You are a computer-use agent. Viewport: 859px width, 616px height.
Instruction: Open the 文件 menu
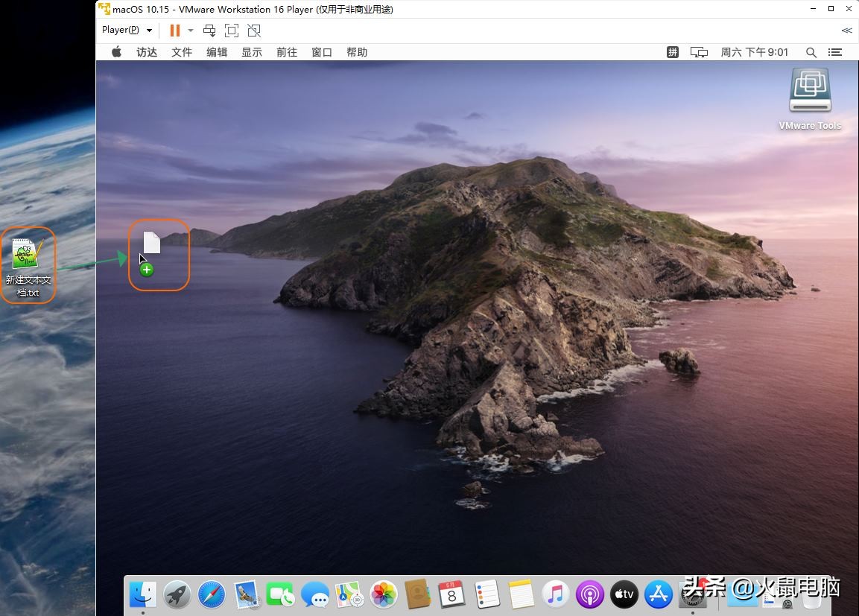click(x=182, y=52)
